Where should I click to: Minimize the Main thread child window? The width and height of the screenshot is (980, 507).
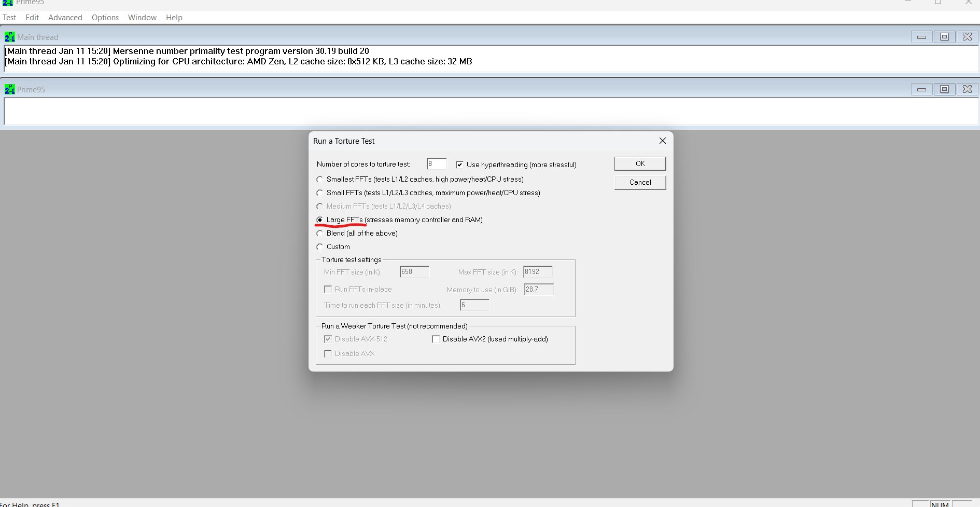[921, 37]
